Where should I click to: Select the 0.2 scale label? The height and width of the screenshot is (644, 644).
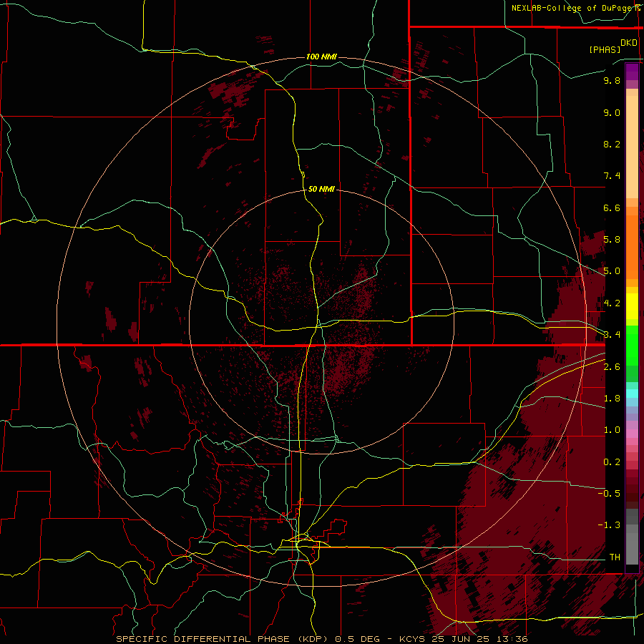(612, 462)
